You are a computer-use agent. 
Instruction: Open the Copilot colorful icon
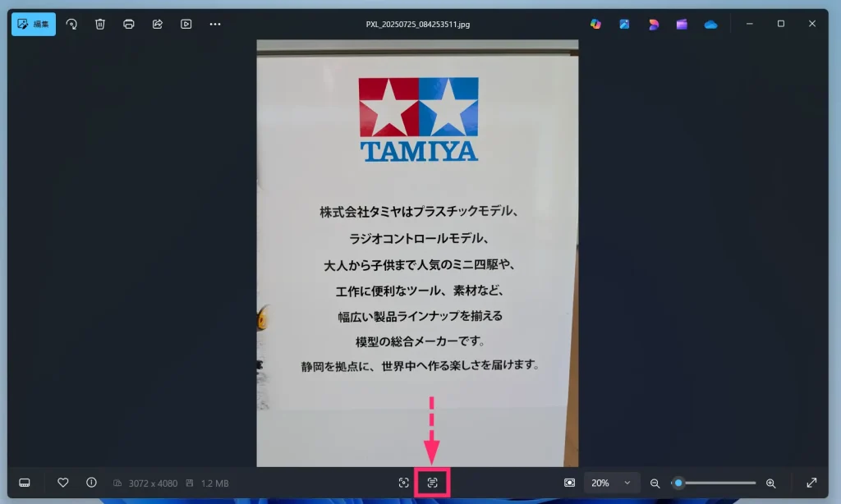point(595,24)
